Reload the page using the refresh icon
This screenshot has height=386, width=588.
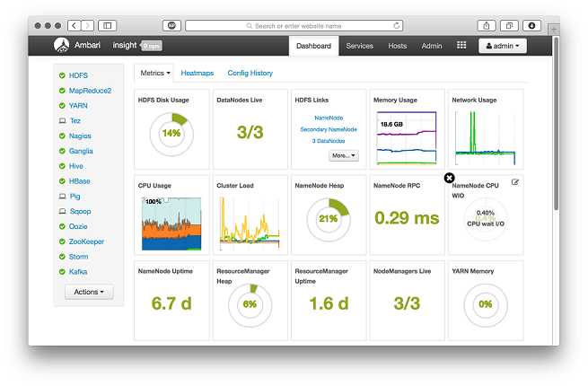point(397,25)
